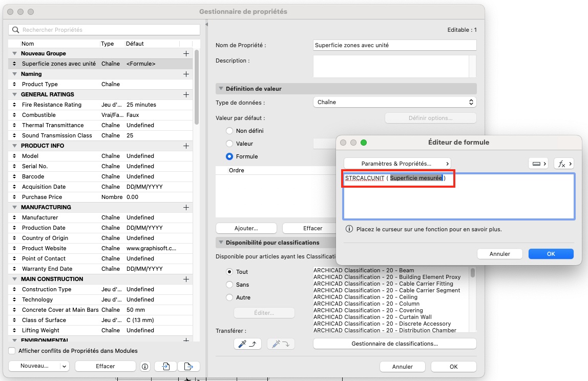Screen dimensions: 588x381
Task: Click the Rechercher Propriétés search field
Action: (104, 30)
